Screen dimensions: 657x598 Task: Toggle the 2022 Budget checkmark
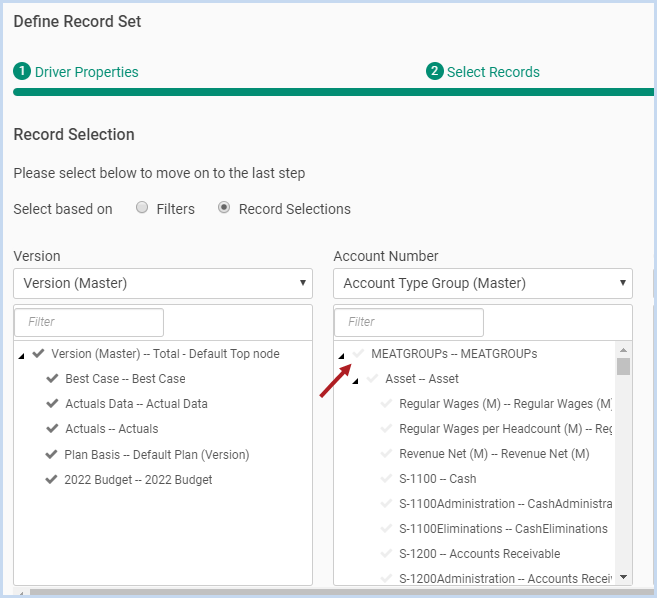[x=51, y=479]
